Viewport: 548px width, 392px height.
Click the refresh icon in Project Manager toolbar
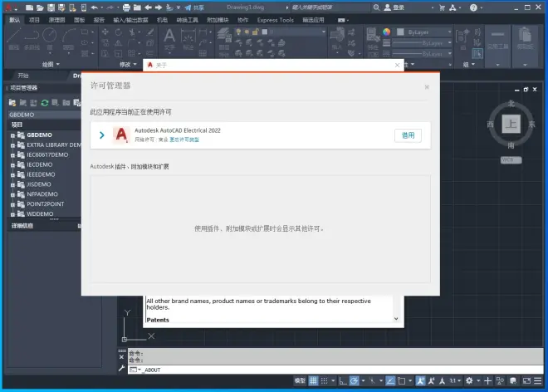45,102
